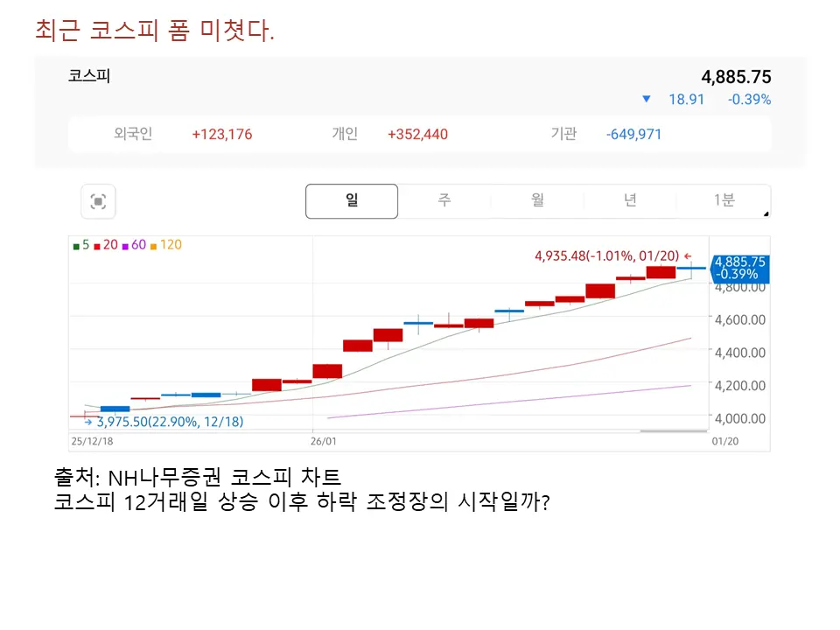Click the 26/01 date axis label

[x=324, y=441]
